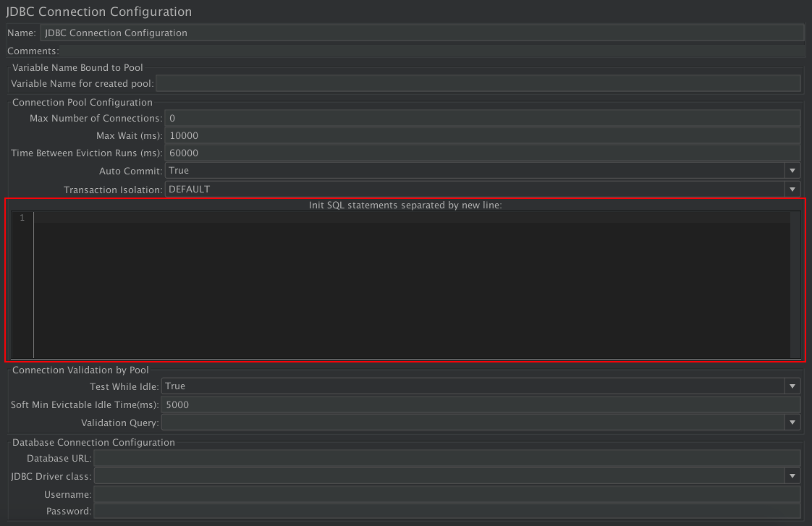Screen dimensions: 812x526
Task: Click the Comments text field
Action: (432, 51)
